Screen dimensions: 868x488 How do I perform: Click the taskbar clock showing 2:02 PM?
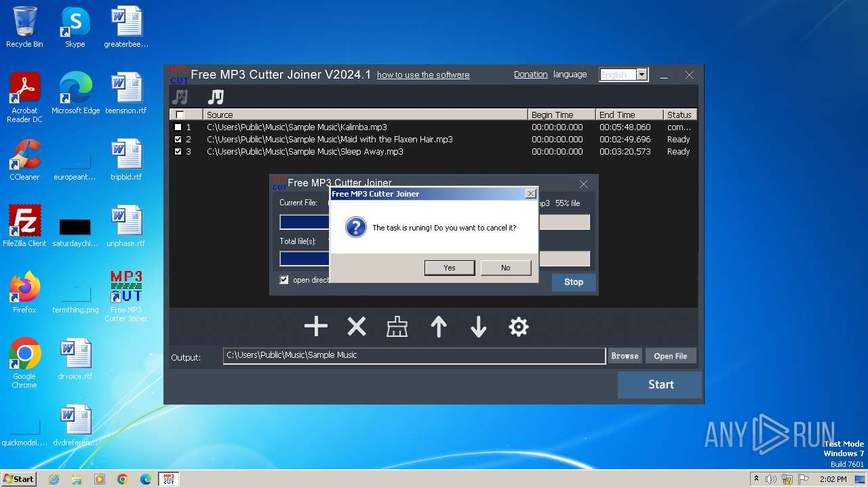(833, 479)
